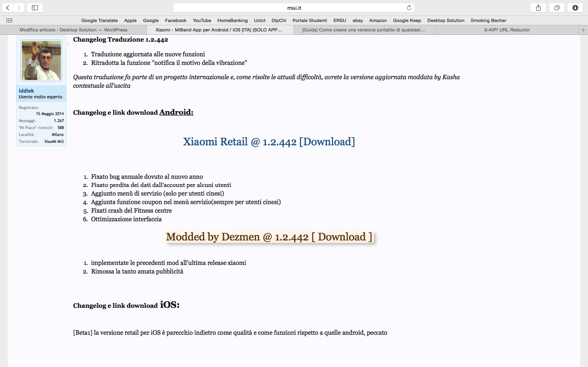Open the Google Keep bookmark
The image size is (588, 367).
(407, 20)
